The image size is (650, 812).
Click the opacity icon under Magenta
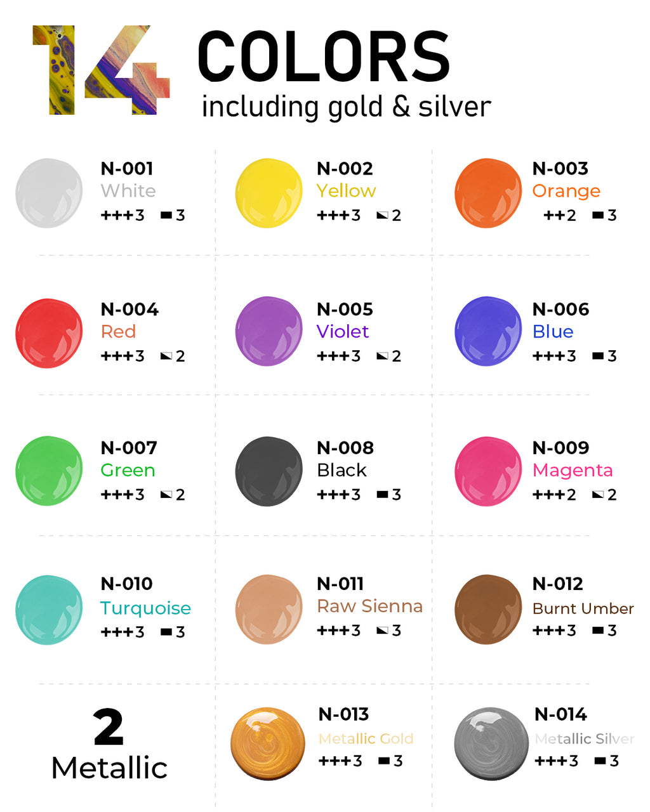[598, 494]
